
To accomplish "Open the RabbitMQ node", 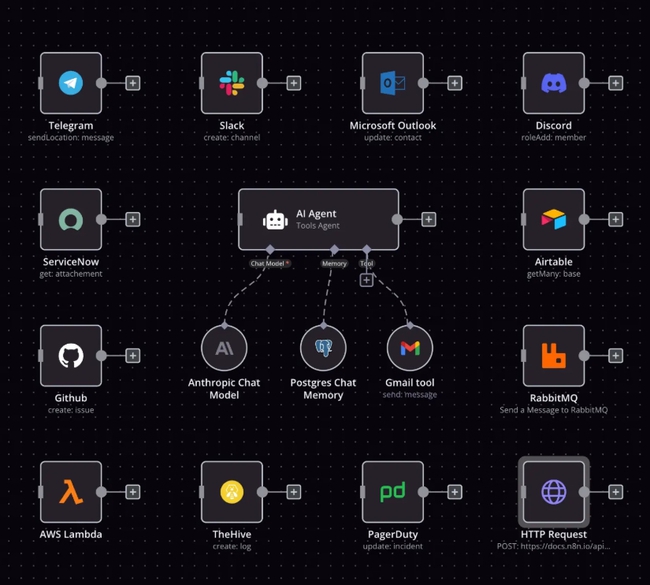I will coord(554,356).
